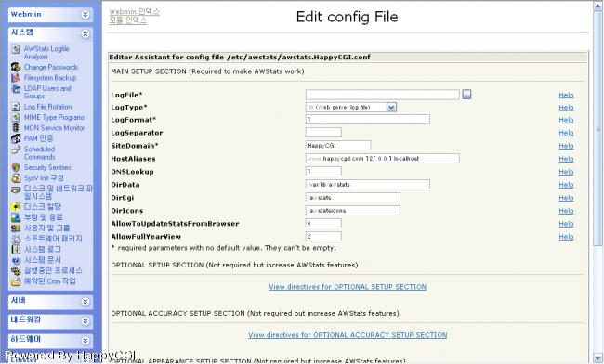Open Help for LogFormat parameter
Viewport: 604px width, 364px height.
(x=566, y=120)
